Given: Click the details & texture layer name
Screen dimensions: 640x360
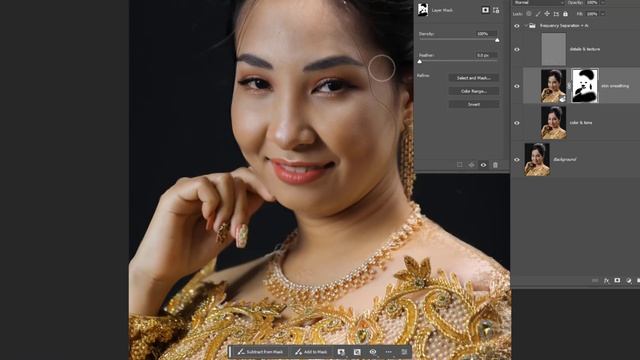Looking at the screenshot, I should point(584,49).
